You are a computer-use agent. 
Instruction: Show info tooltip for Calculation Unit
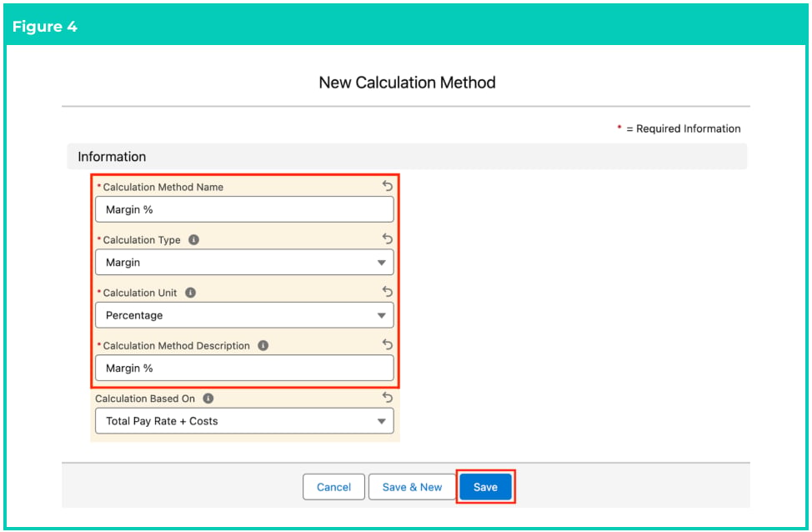tap(191, 293)
